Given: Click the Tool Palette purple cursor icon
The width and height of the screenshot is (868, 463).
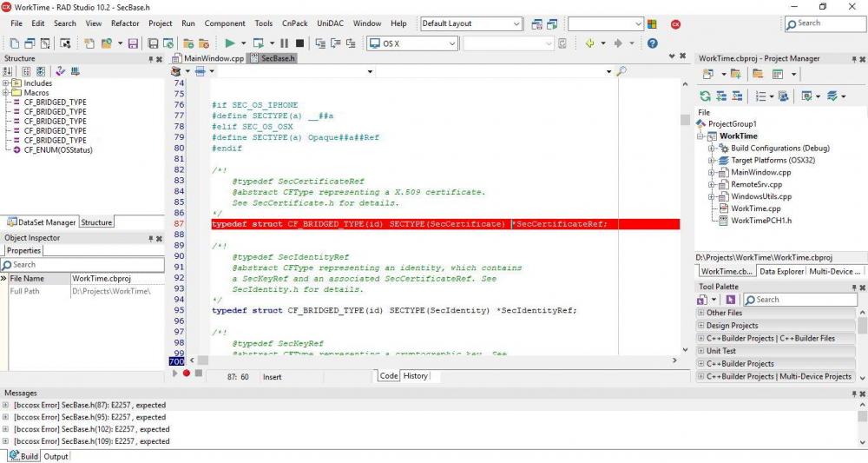Looking at the screenshot, I should pyautogui.click(x=731, y=300).
